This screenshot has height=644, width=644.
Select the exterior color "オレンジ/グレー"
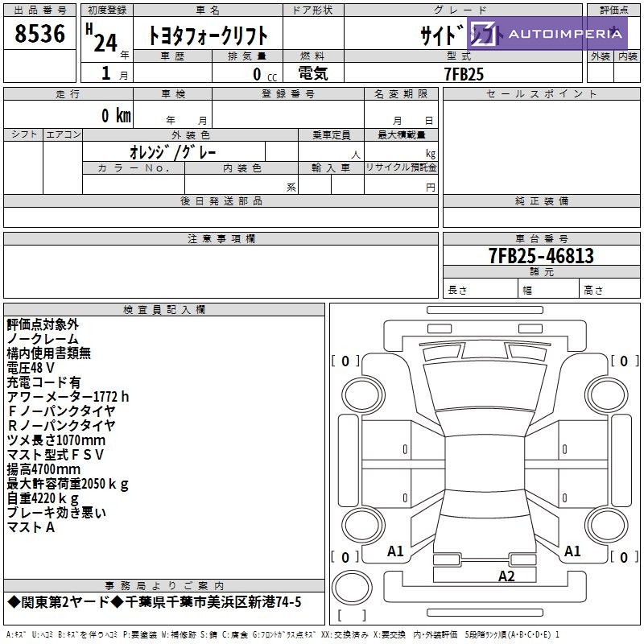click(172, 152)
